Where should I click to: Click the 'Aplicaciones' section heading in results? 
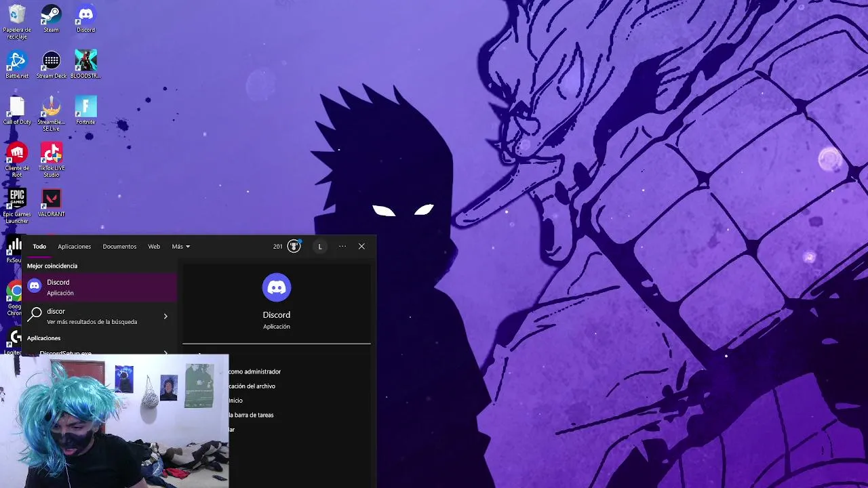43,338
